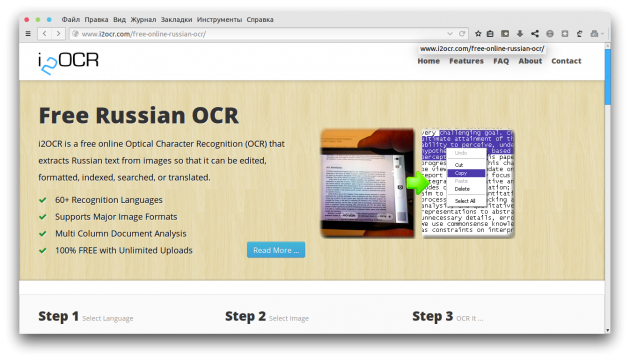
Task: Open the hamburger menu left of navigation arrows
Action: (28, 34)
